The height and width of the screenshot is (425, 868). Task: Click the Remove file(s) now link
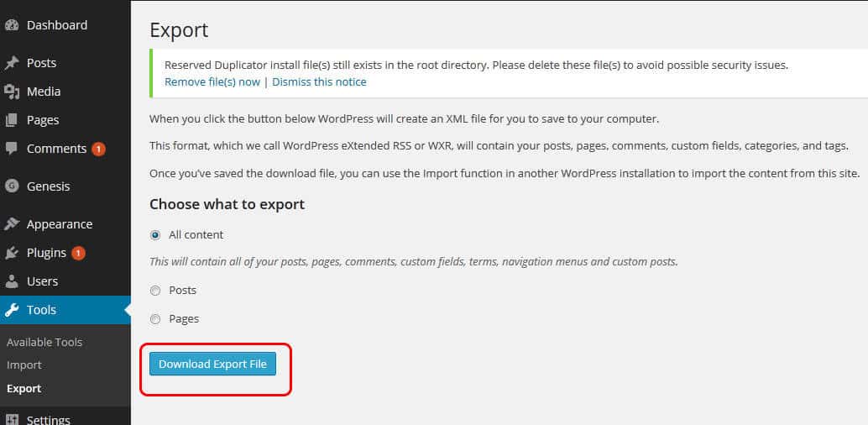click(212, 81)
